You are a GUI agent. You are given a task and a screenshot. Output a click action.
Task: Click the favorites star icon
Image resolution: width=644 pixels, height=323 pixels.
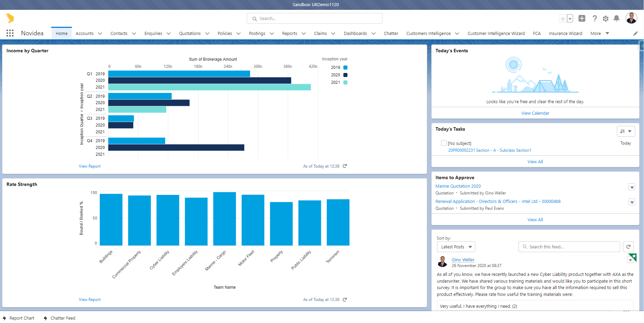563,19
